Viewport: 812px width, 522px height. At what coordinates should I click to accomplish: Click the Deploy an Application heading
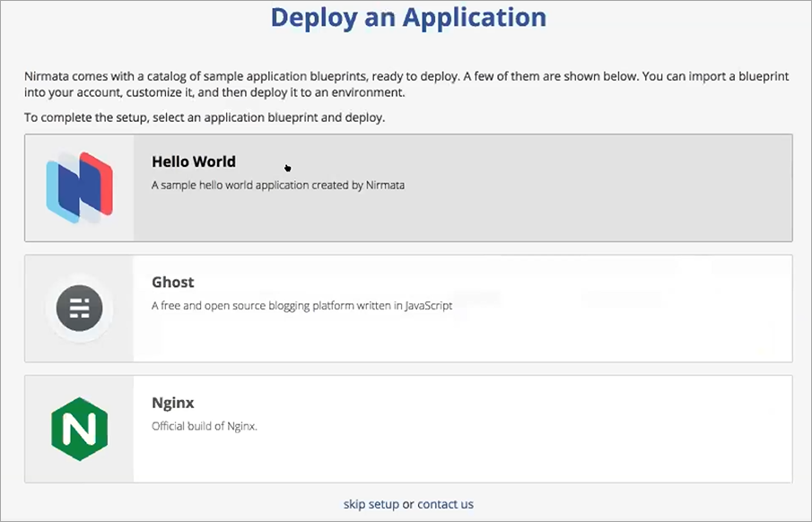pos(408,16)
